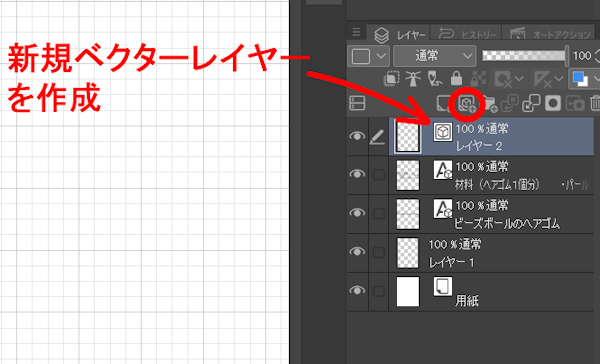Click the clip to layer below icon
The width and height of the screenshot is (600, 364).
tap(391, 78)
